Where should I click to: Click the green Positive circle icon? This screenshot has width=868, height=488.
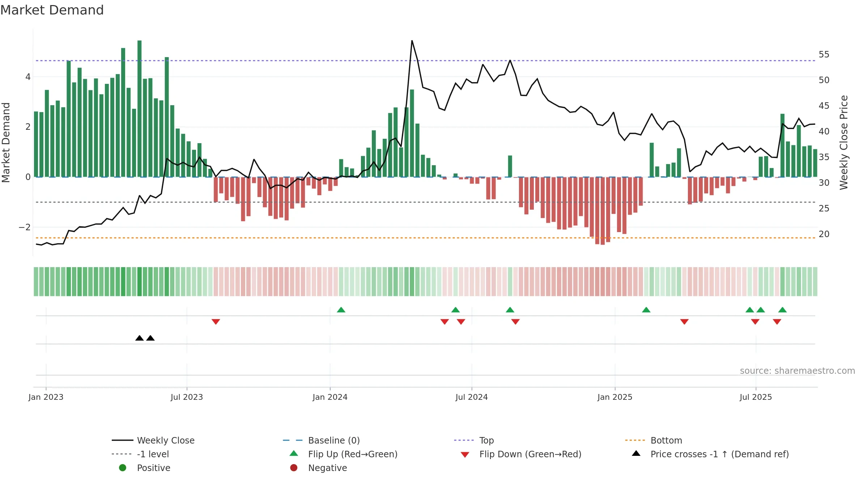point(123,468)
